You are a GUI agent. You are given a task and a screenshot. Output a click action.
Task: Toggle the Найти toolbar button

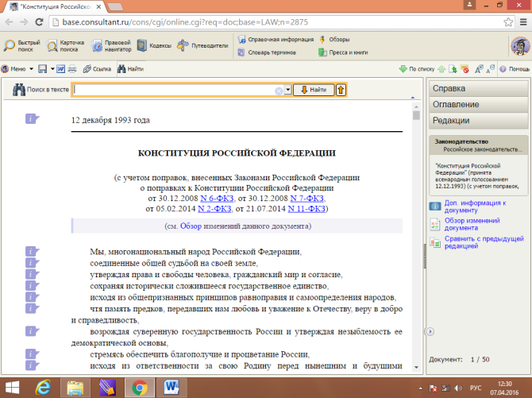131,69
